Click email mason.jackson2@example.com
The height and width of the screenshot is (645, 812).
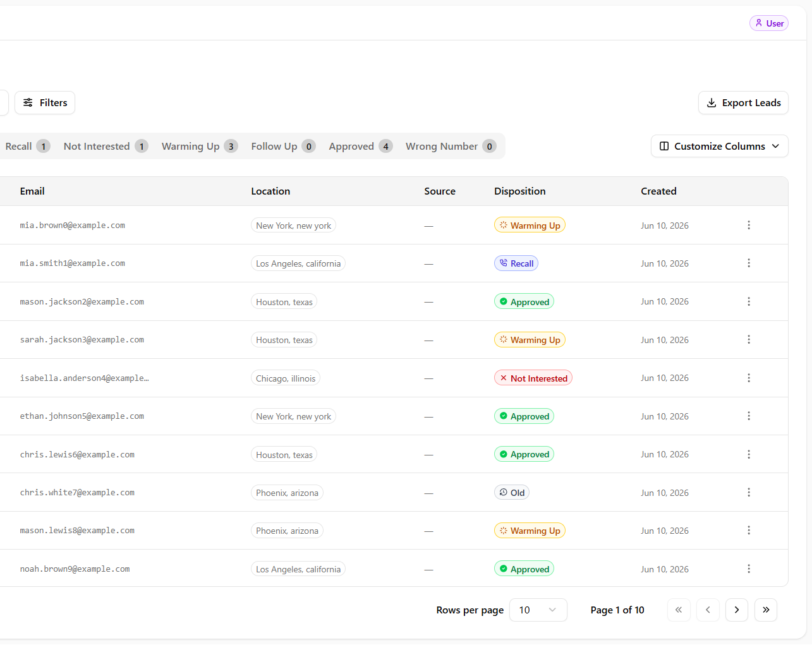pyautogui.click(x=82, y=302)
